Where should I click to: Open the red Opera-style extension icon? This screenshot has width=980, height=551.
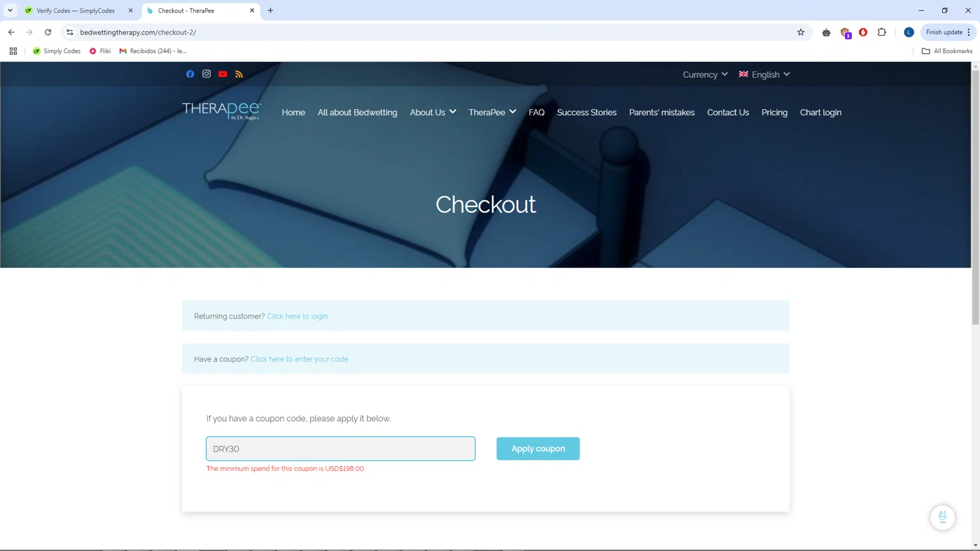863,32
